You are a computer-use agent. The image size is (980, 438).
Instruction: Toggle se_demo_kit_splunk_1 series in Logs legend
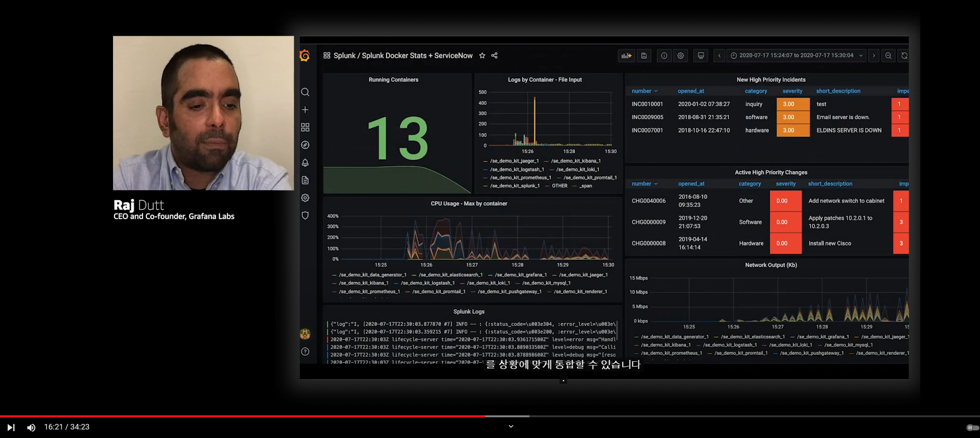[x=515, y=186]
